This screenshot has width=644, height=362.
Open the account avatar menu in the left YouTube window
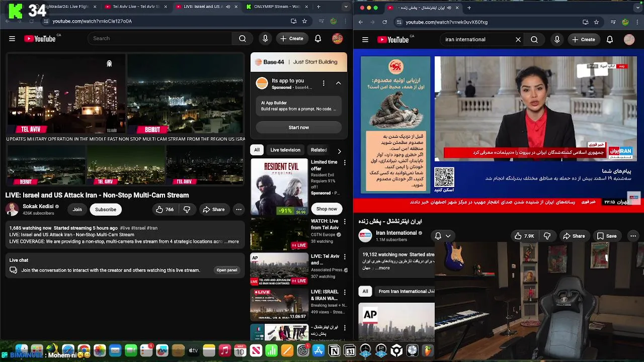[338, 39]
